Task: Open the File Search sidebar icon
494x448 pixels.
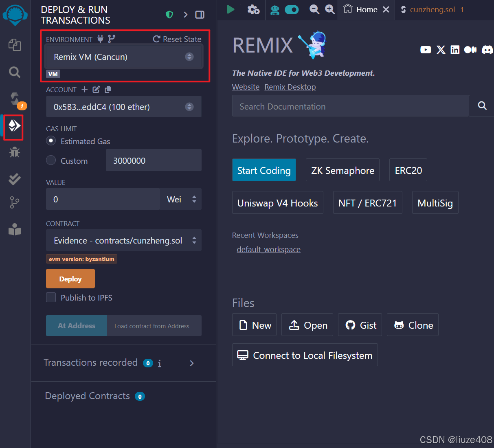Action: pyautogui.click(x=15, y=72)
